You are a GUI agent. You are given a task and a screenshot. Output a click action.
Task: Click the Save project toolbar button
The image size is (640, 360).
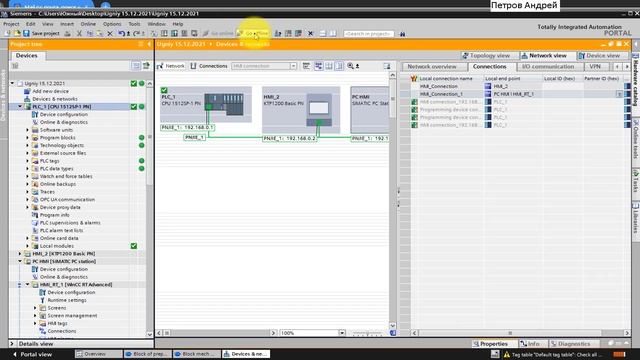pos(41,33)
